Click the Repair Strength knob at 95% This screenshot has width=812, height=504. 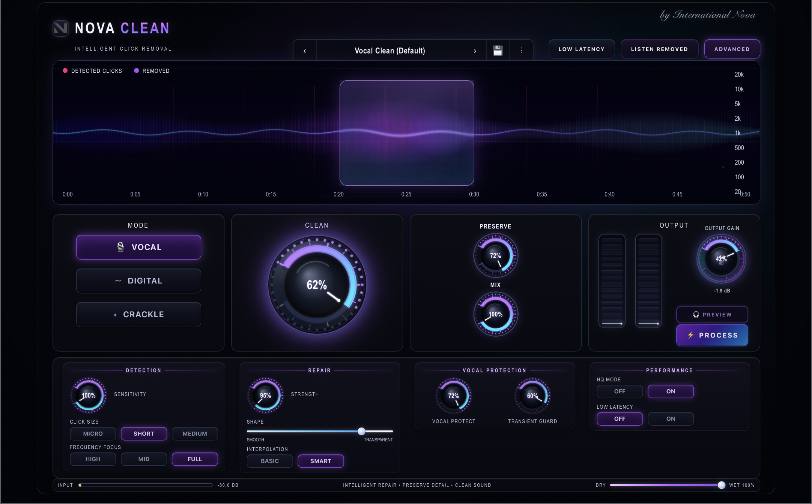265,396
